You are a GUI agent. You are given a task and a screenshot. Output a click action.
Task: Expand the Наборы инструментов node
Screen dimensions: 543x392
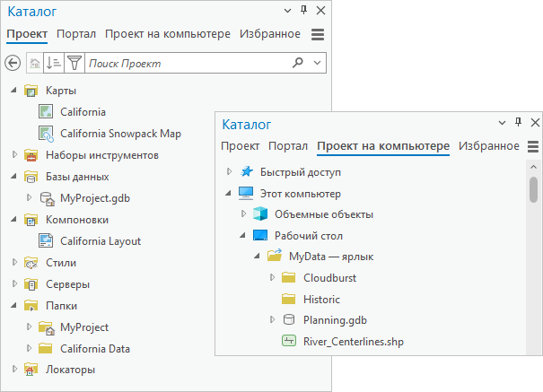point(14,155)
